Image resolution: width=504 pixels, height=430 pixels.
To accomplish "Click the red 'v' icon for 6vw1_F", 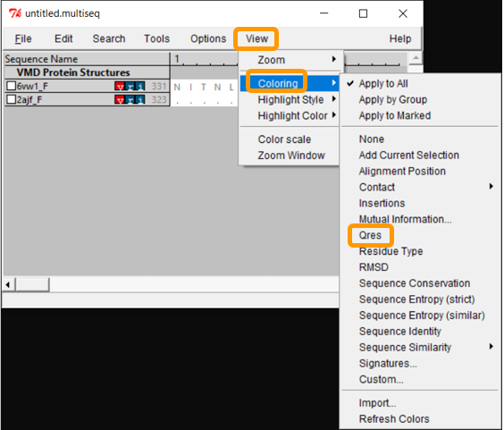I will pos(120,86).
